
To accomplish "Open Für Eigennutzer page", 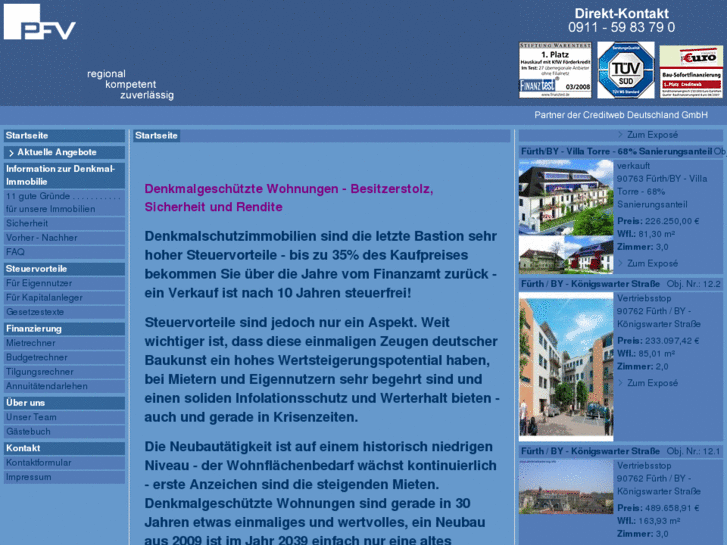I will (x=64, y=283).
